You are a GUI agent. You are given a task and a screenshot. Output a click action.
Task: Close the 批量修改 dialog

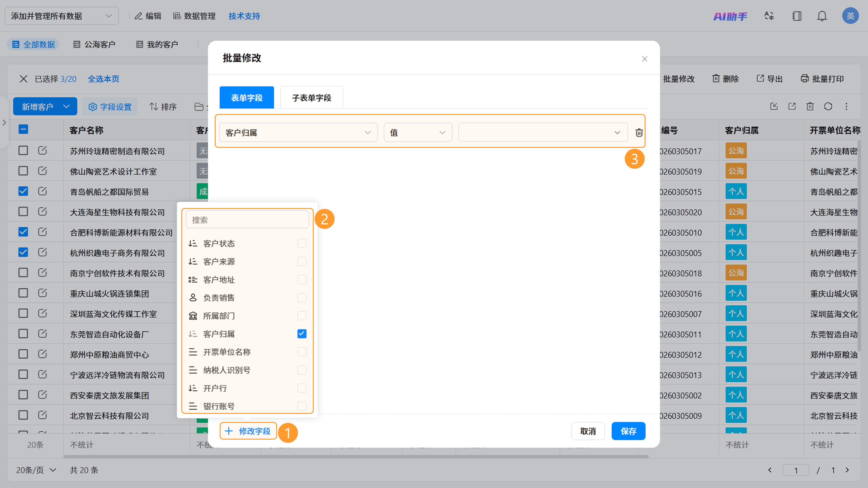coord(644,59)
